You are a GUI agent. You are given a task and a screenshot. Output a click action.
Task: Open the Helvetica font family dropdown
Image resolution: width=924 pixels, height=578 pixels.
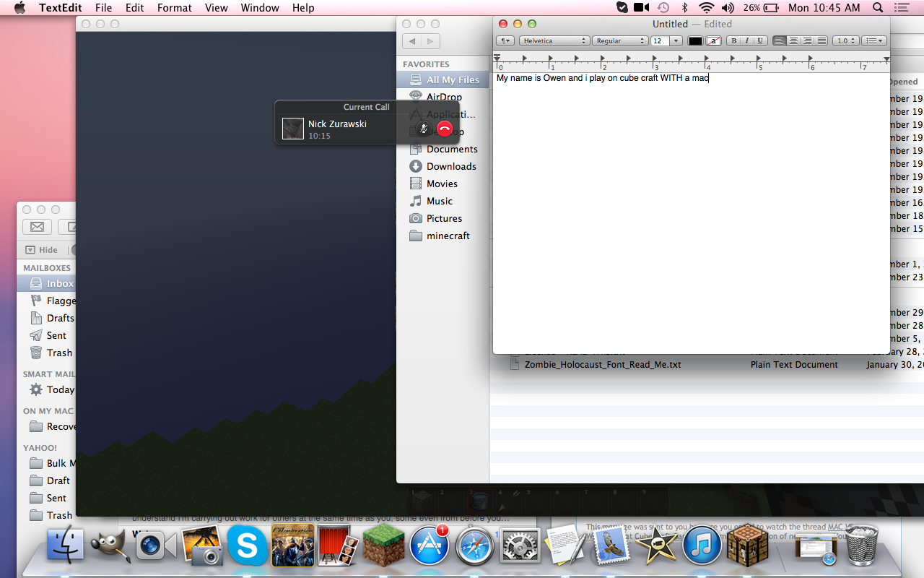pyautogui.click(x=554, y=41)
